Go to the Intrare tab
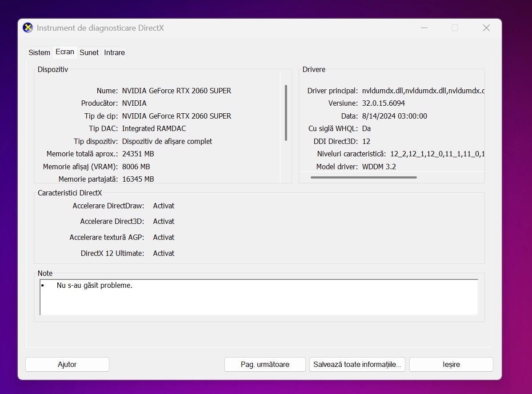 pyautogui.click(x=114, y=52)
